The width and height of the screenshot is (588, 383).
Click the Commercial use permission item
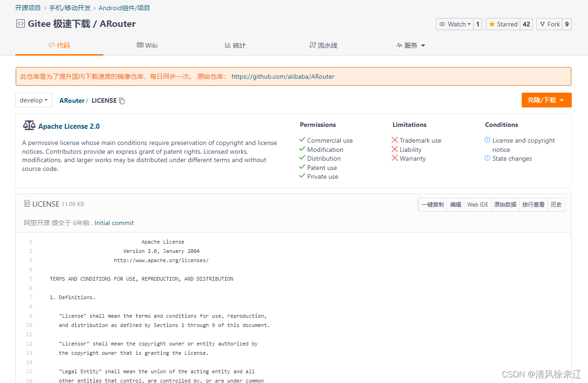pos(330,140)
